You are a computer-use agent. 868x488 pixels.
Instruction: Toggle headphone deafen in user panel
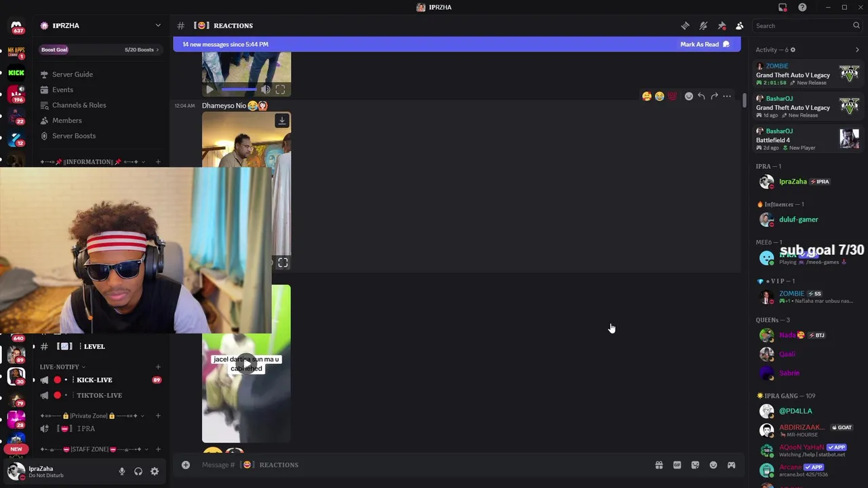point(138,472)
